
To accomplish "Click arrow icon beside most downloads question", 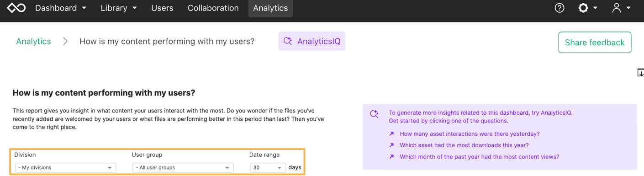I will click(x=391, y=145).
